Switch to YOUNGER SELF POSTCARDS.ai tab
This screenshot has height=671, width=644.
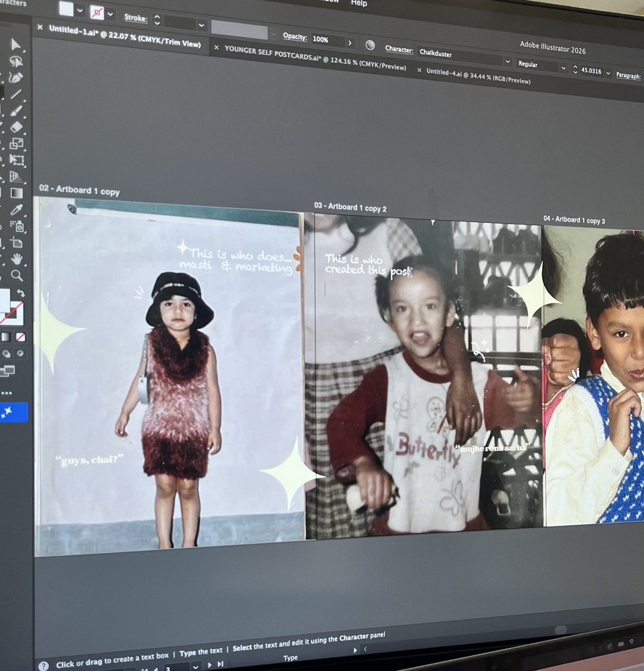pyautogui.click(x=315, y=58)
